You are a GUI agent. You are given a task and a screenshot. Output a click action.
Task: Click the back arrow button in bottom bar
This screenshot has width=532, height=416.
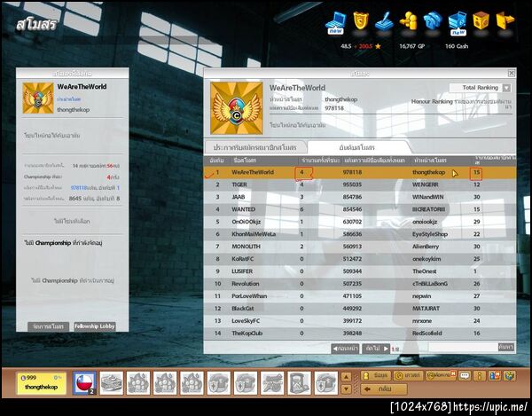(x=383, y=389)
